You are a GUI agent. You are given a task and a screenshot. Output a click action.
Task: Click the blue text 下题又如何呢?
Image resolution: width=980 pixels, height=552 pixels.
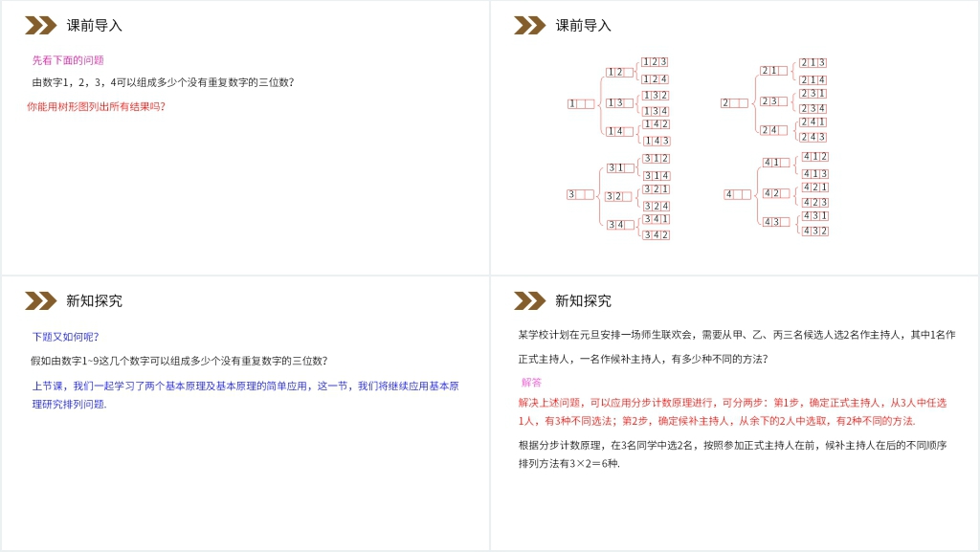[66, 337]
